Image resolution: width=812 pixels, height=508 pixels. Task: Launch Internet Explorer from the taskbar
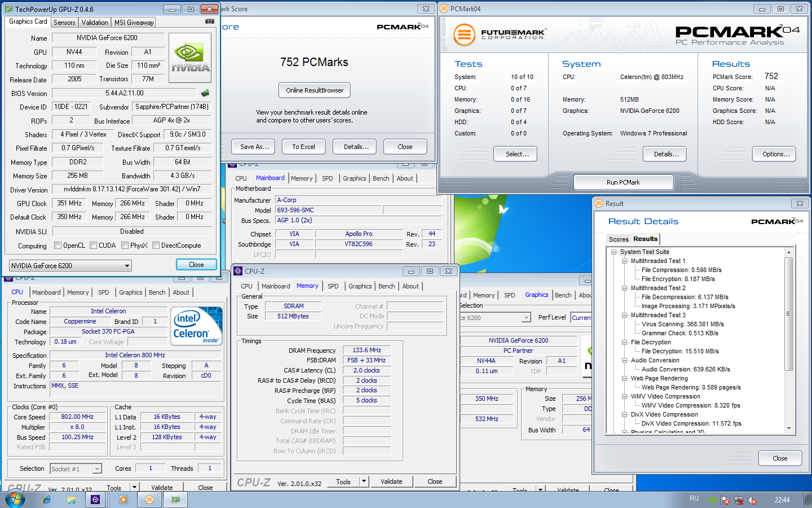click(x=46, y=500)
